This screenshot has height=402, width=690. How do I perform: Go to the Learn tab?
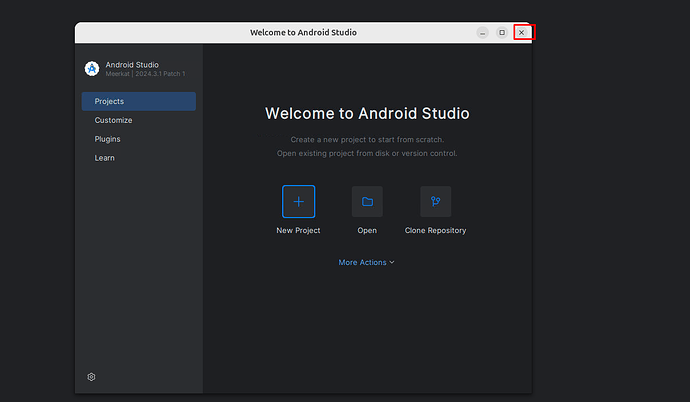tap(139, 158)
